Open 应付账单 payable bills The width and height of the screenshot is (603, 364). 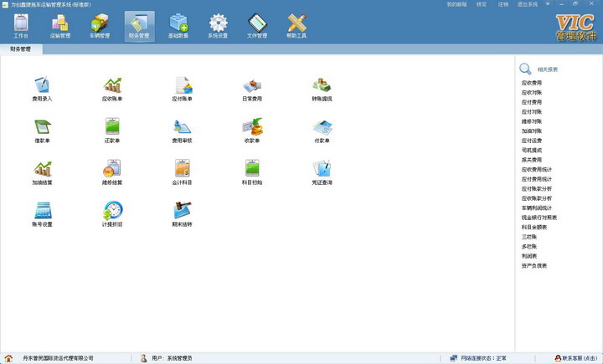pyautogui.click(x=182, y=89)
